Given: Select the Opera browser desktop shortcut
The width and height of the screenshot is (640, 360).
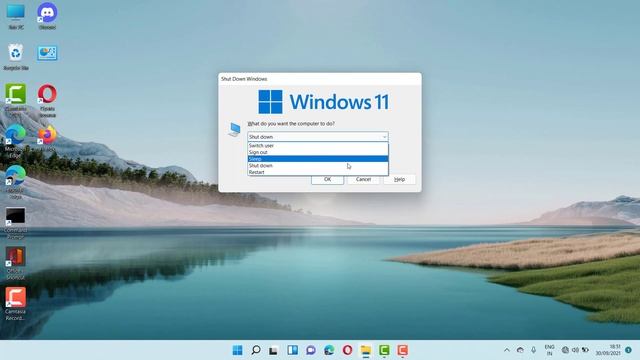Looking at the screenshot, I should [x=47, y=100].
